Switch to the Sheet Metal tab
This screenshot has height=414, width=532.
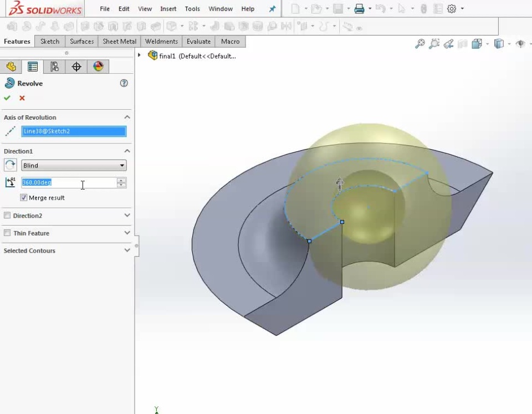(x=119, y=42)
